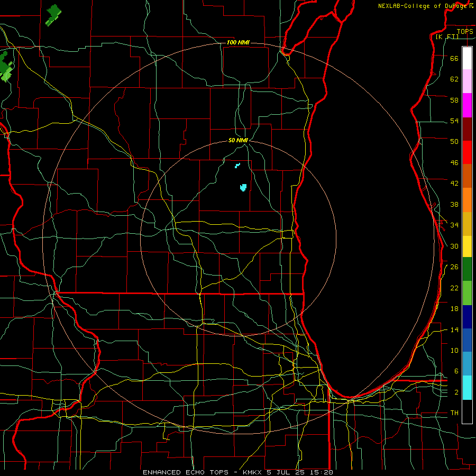Click the gold legend swatch
Screen dimensions: 476x476
pyautogui.click(x=467, y=224)
